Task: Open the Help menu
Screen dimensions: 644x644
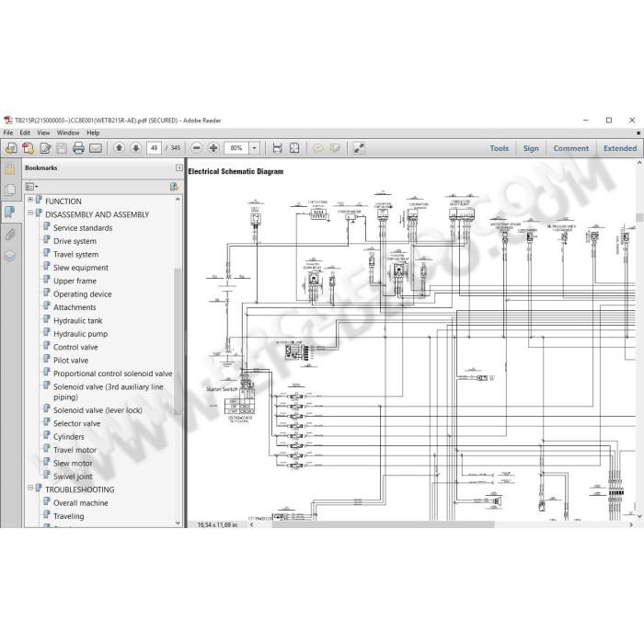Action: (x=93, y=132)
